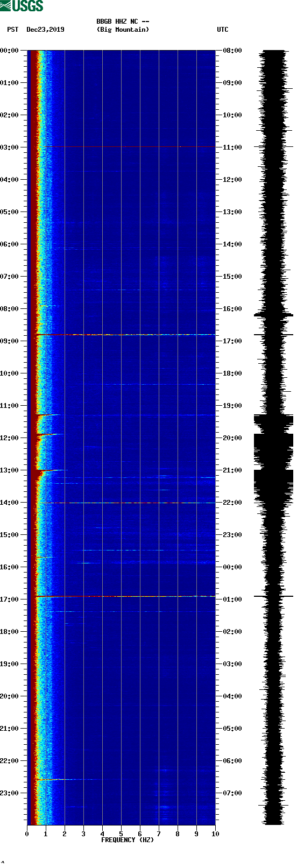Click the 'UTC' timezone label
The image size is (297, 868).
(x=223, y=30)
